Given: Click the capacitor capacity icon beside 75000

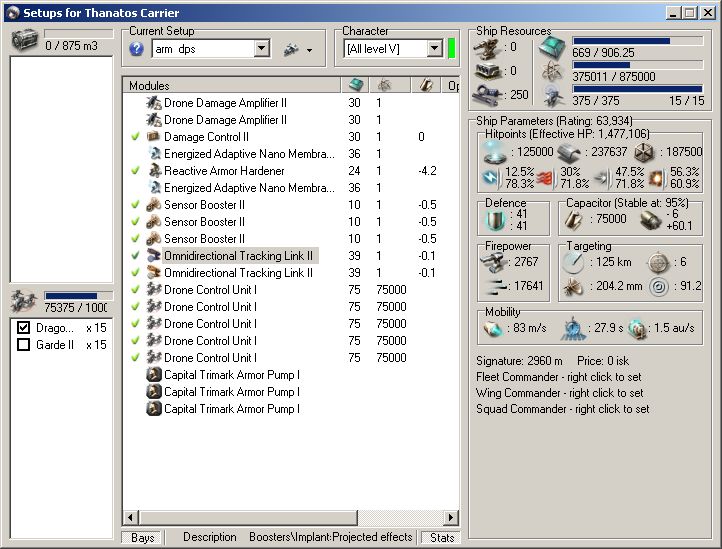Looking at the screenshot, I should (x=573, y=220).
